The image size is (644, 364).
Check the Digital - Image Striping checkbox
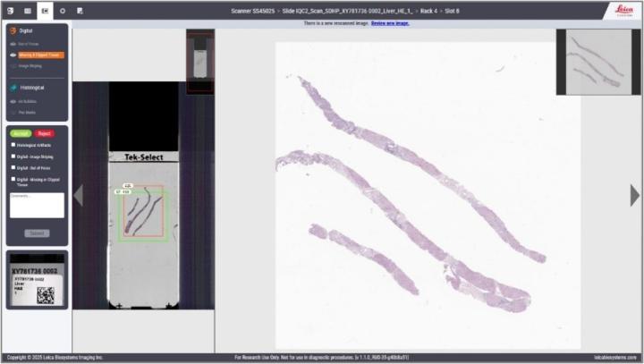coord(13,157)
